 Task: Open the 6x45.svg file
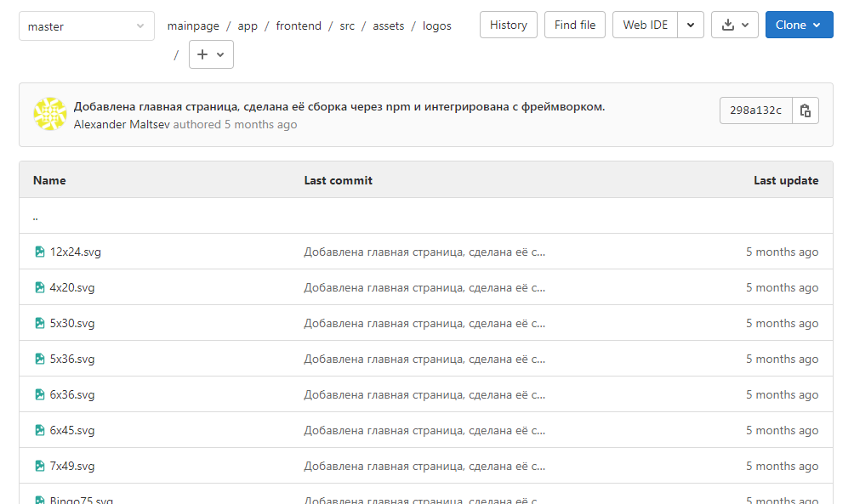(x=72, y=430)
